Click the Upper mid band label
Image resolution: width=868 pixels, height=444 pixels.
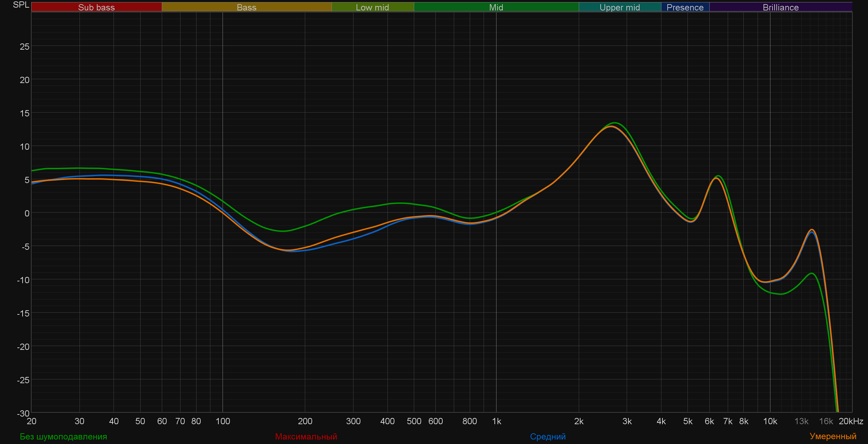[619, 7]
